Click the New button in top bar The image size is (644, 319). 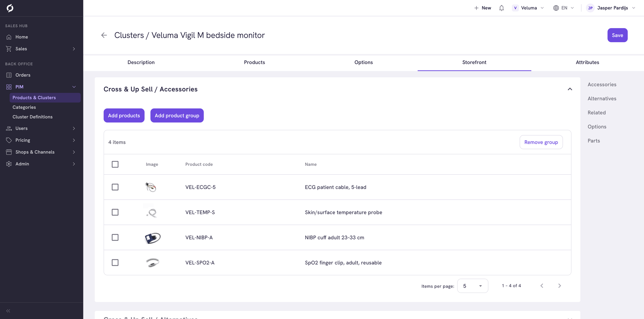coord(483,8)
